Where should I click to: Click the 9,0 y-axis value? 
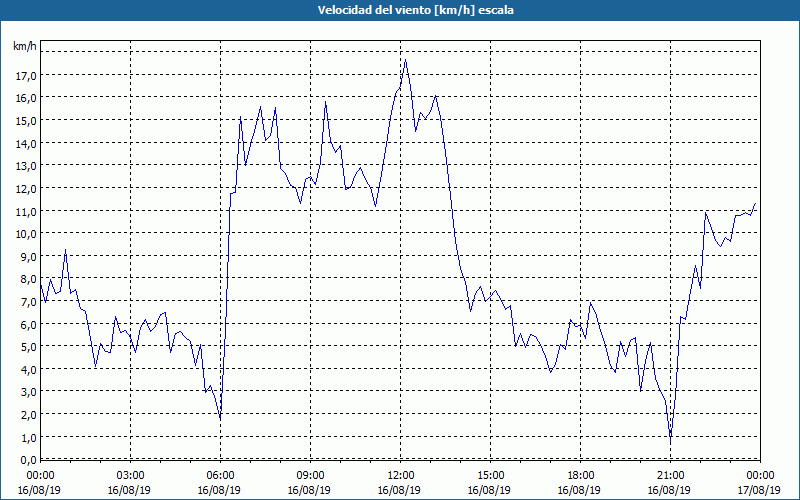pyautogui.click(x=29, y=257)
